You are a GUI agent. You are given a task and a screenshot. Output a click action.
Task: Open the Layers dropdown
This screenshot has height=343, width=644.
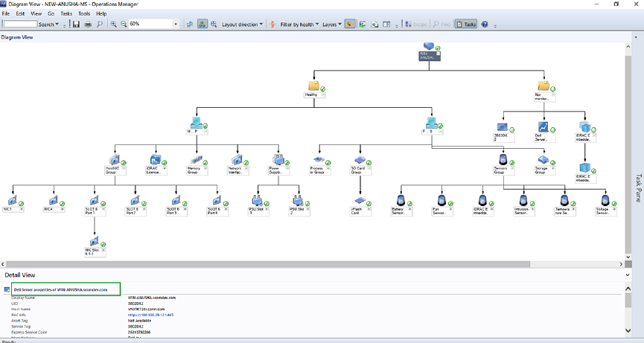click(332, 25)
